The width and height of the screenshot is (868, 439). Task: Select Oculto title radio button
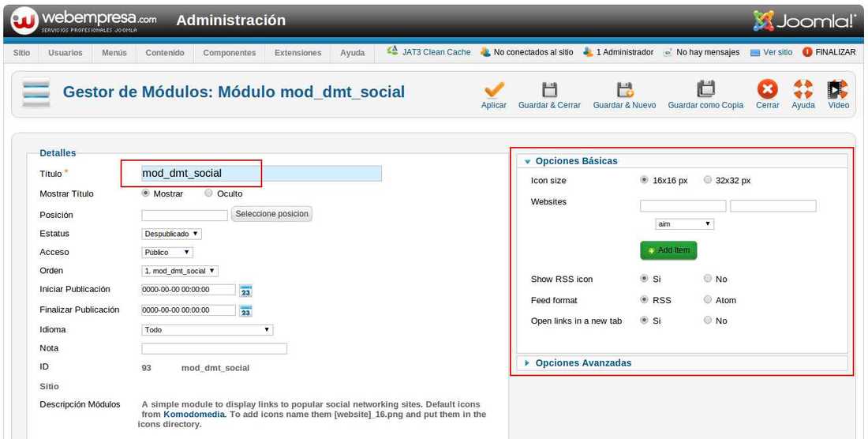(x=208, y=193)
